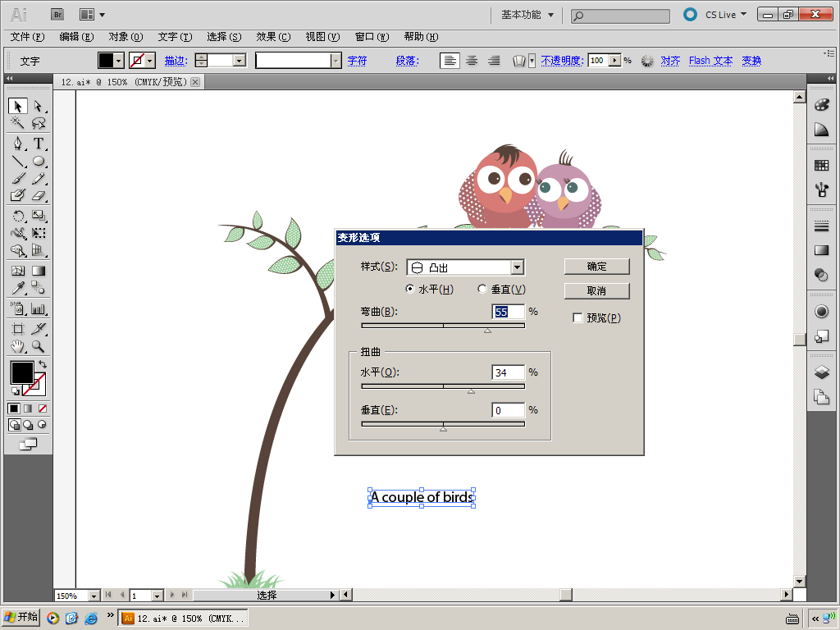Select the Gradient tool
This screenshot has height=630, width=840.
pyautogui.click(x=38, y=271)
